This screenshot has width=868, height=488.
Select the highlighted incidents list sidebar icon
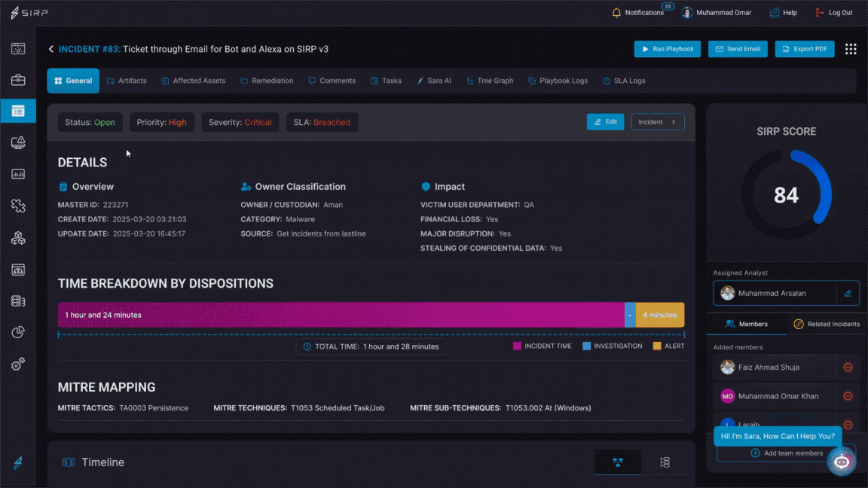[x=18, y=111]
